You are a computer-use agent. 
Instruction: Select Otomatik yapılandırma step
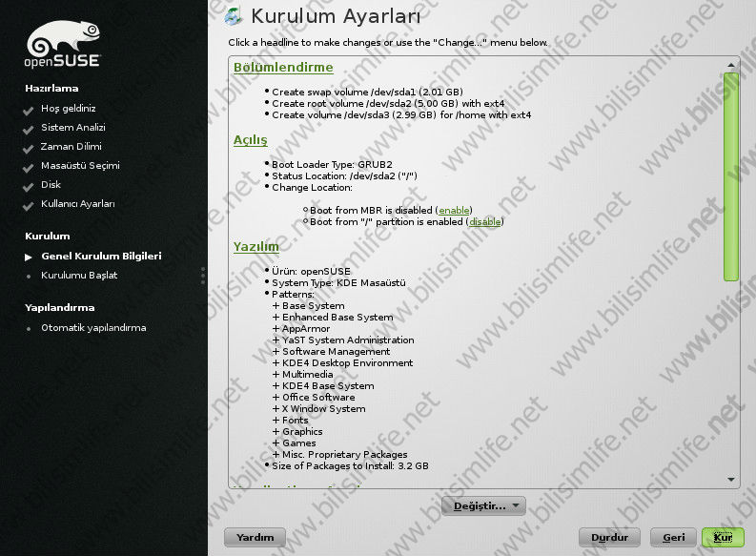(x=93, y=328)
